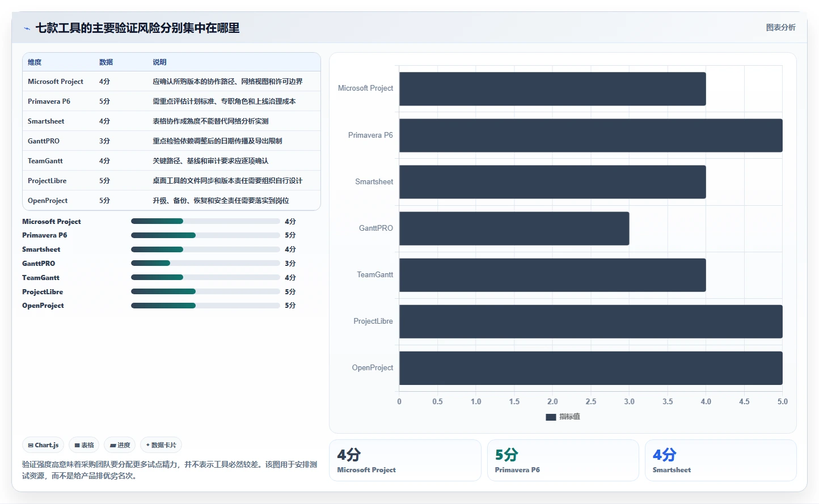
Task: Click the Smartsheet chart bar
Action: (x=552, y=182)
